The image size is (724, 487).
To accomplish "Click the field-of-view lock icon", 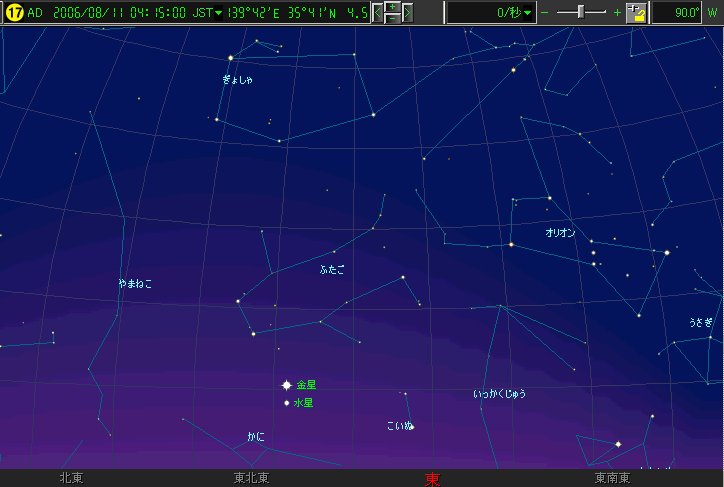I will (x=637, y=13).
